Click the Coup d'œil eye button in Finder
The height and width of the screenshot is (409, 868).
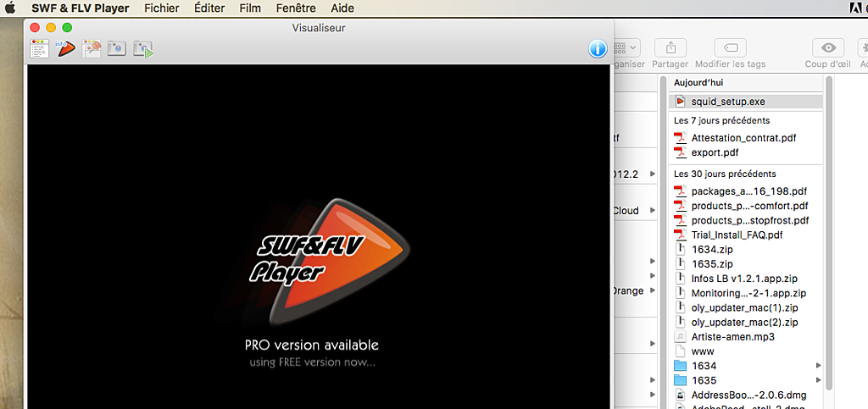pyautogui.click(x=828, y=47)
